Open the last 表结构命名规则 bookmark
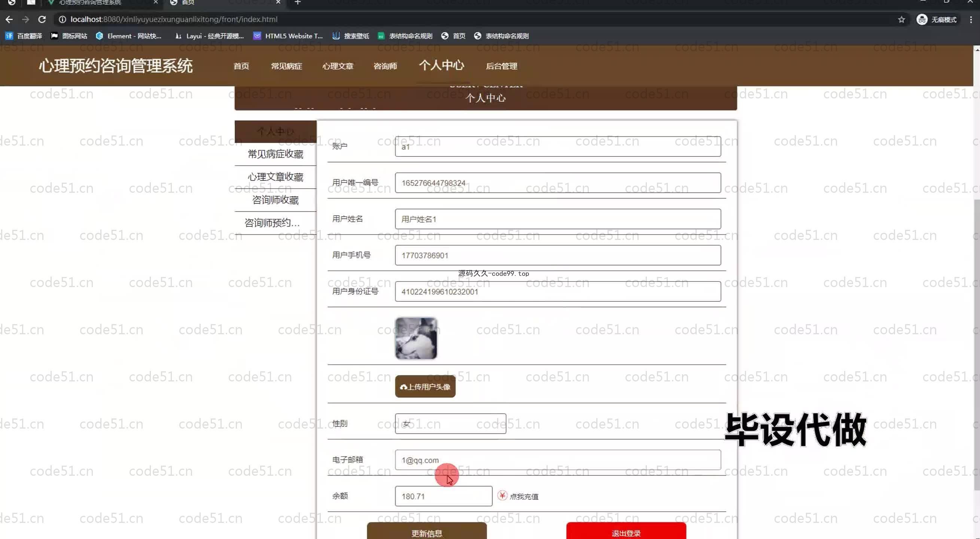Image resolution: width=980 pixels, height=539 pixels. 501,36
